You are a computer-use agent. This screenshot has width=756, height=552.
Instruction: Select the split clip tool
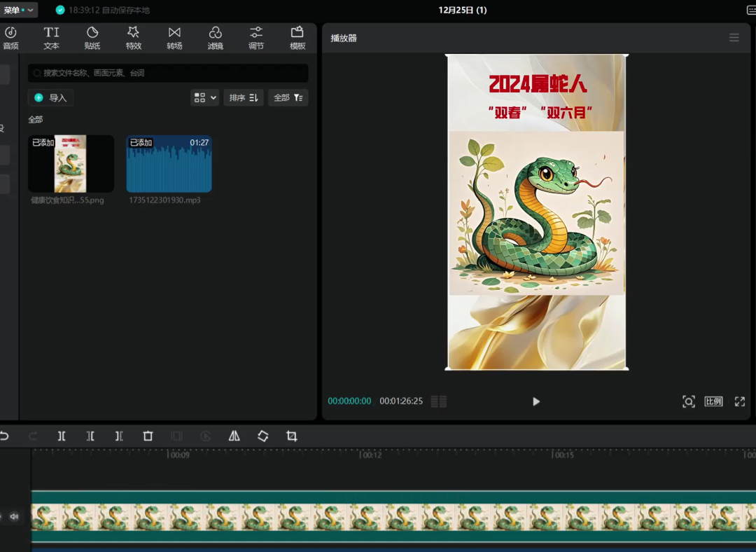[x=62, y=436]
